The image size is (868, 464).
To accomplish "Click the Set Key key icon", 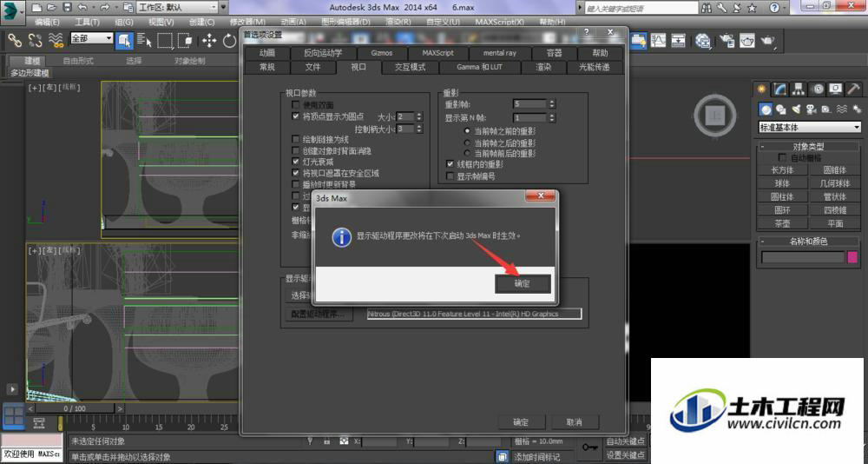I will click(x=589, y=447).
